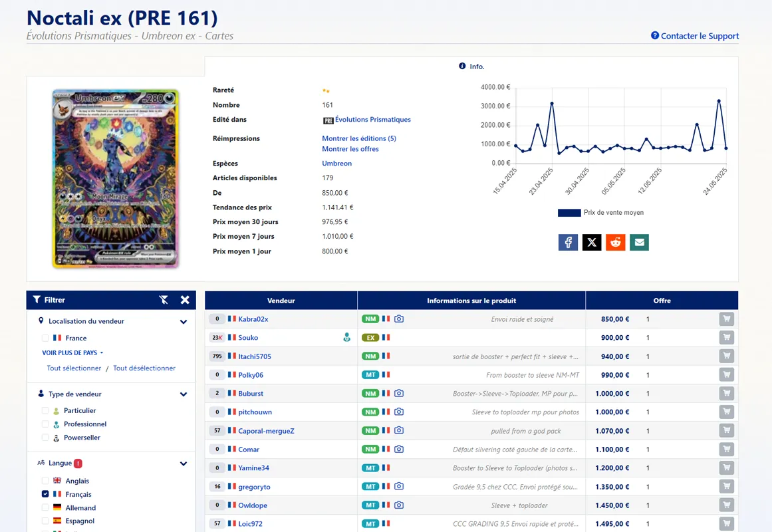Enable the Allemand language filter
This screenshot has width=772, height=532.
click(45, 508)
